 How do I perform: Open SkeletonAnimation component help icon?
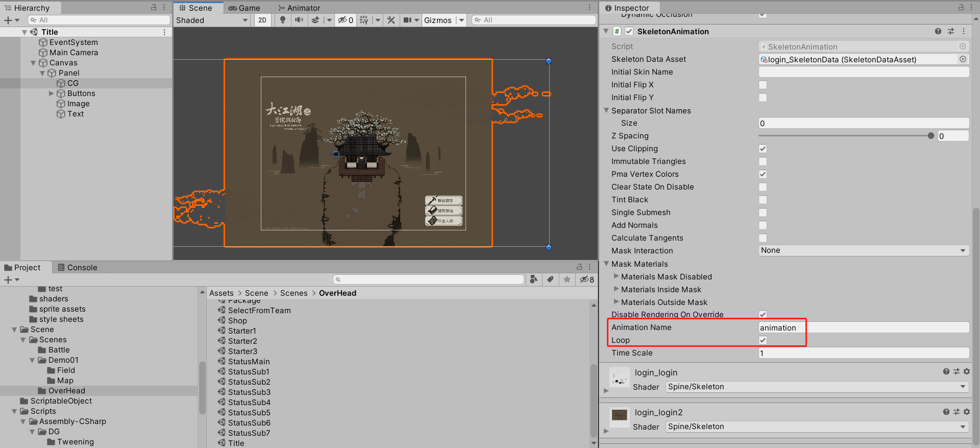tap(938, 31)
